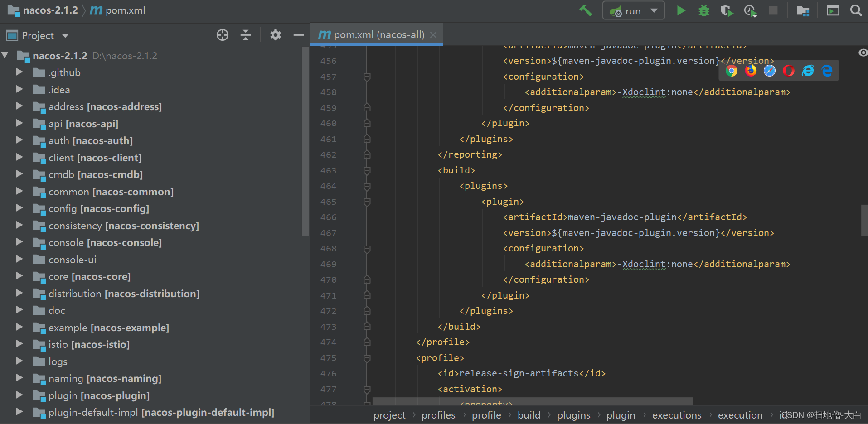This screenshot has width=868, height=424.
Task: Select distribution [nacos-distribution] module
Action: 124,294
